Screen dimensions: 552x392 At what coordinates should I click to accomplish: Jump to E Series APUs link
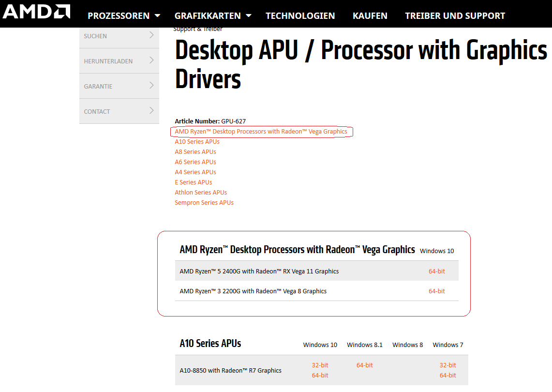coord(193,182)
